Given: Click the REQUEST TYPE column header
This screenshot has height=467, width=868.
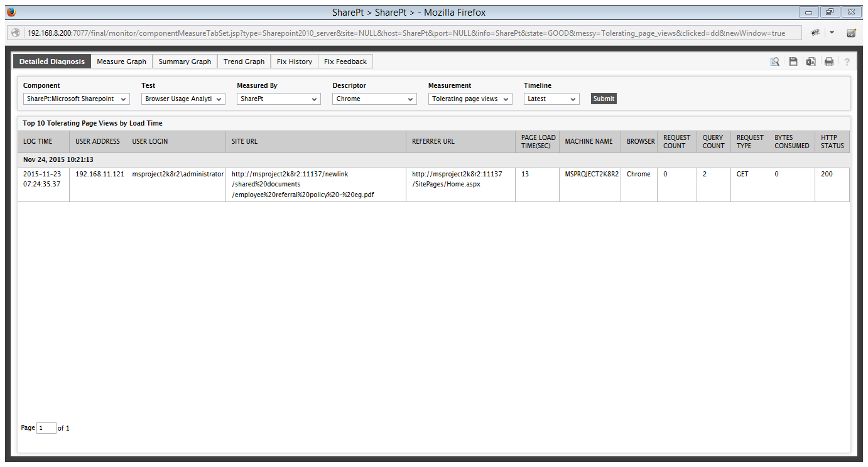Looking at the screenshot, I should point(750,141).
